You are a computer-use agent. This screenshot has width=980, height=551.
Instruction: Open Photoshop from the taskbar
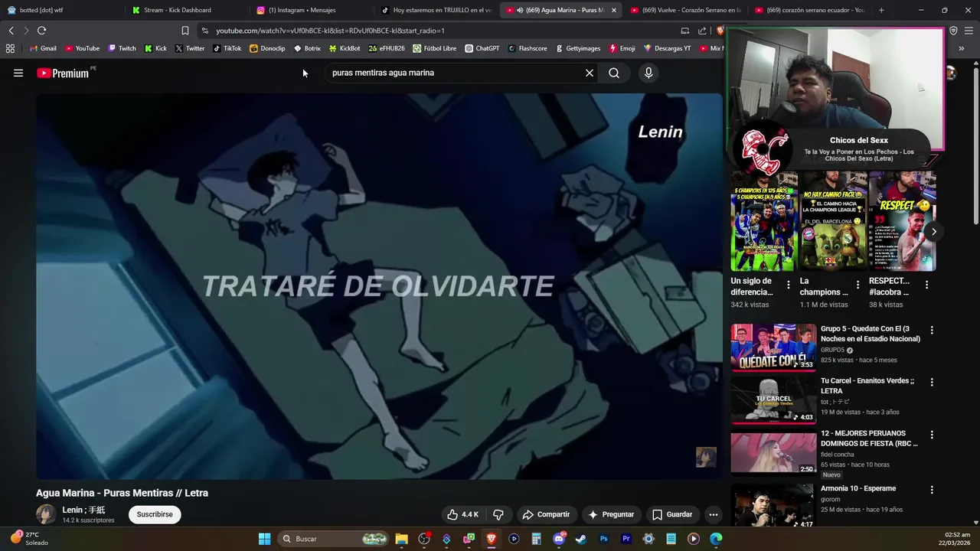tap(603, 539)
